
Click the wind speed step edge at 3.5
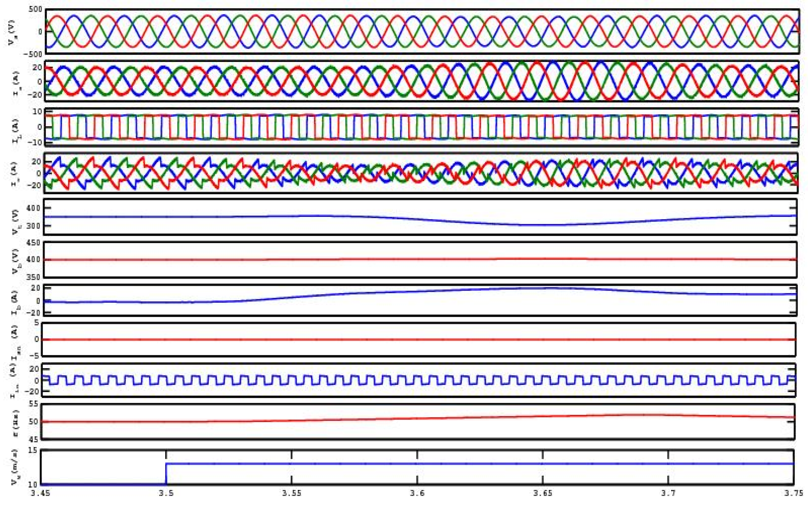point(166,474)
